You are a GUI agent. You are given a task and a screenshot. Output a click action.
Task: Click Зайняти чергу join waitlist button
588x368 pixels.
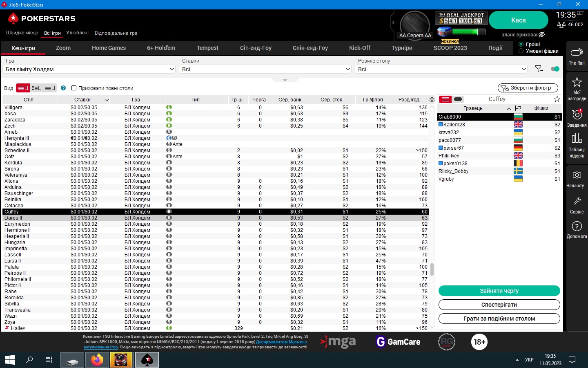click(499, 291)
